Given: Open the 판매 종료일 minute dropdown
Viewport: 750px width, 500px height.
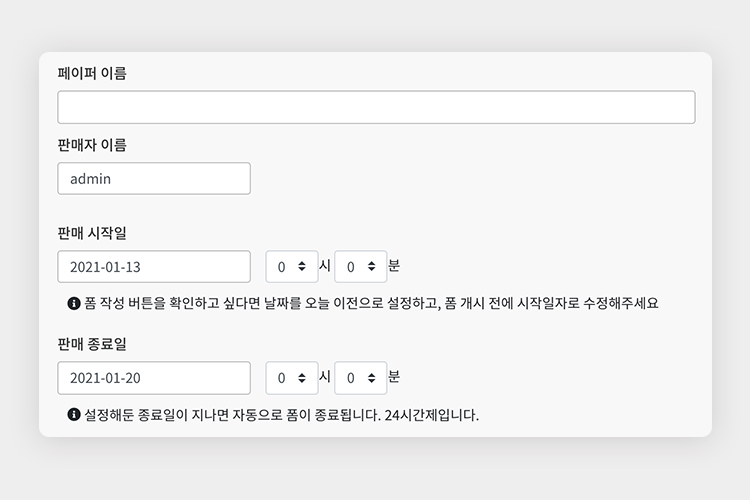Looking at the screenshot, I should (361, 378).
